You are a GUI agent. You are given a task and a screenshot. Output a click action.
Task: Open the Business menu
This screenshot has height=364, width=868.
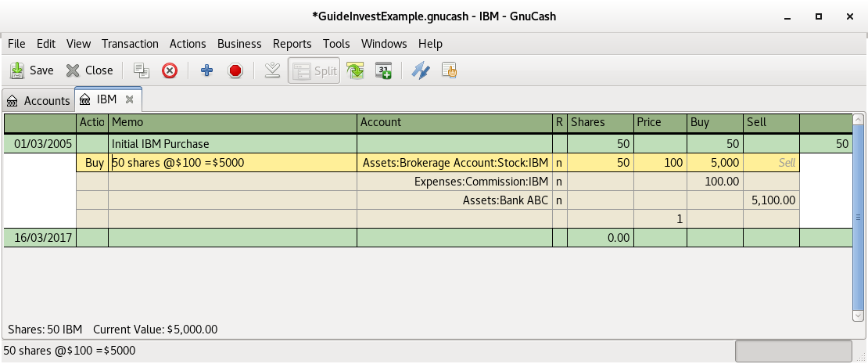click(x=239, y=44)
